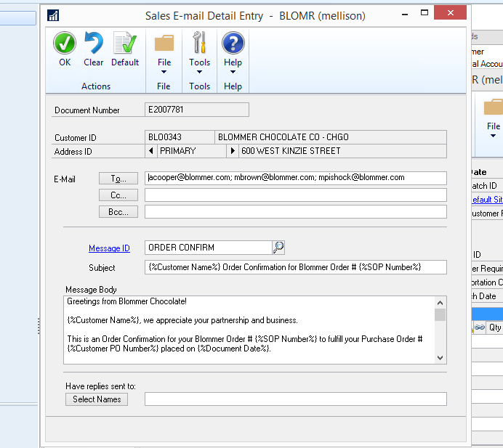503x448 pixels.
Task: Click the Default document icon
Action: pos(125,43)
